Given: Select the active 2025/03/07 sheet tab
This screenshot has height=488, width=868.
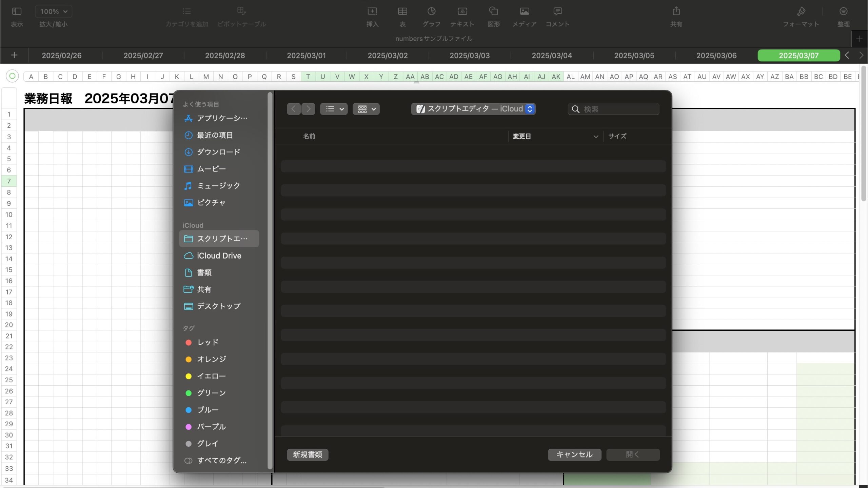Looking at the screenshot, I should [x=798, y=56].
